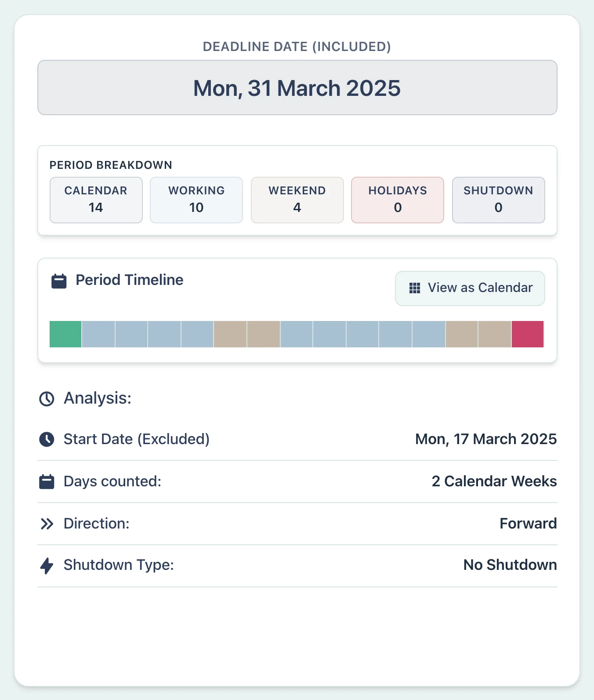
Task: Click the calendar icon beside Days counted
Action: pos(46,481)
